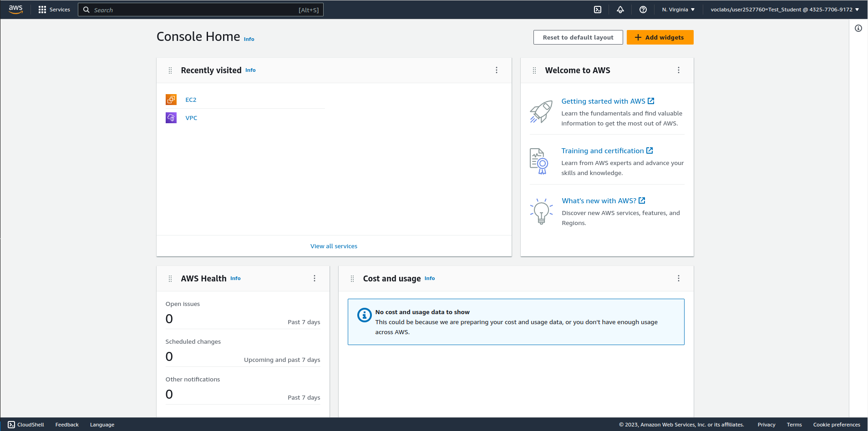Open the Services grid menu
This screenshot has width=868, height=431.
[x=54, y=10]
